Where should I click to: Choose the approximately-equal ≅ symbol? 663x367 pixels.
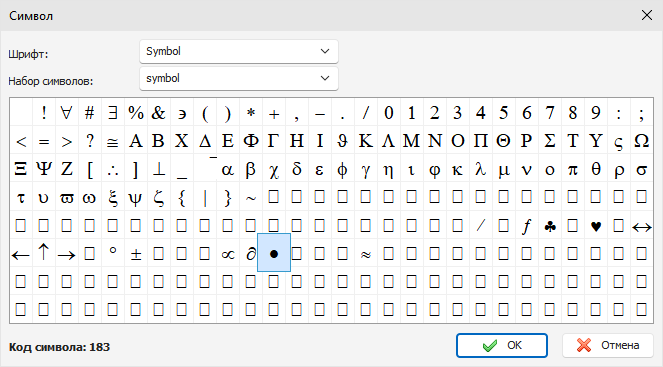112,141
